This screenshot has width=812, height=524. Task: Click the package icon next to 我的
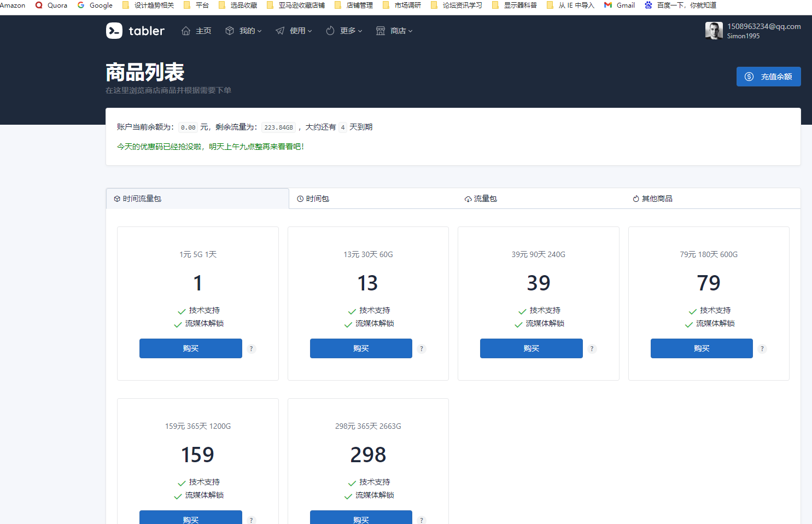click(x=230, y=31)
